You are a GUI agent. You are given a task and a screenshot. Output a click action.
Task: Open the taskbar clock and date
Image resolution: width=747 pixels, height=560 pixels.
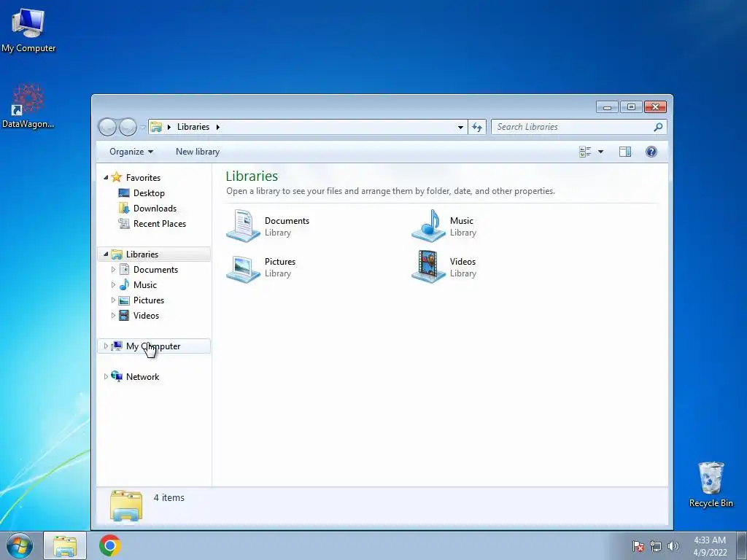710,546
